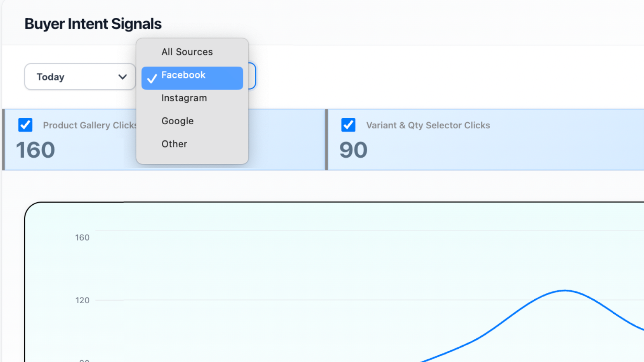The height and width of the screenshot is (362, 644).
Task: Choose Google from the source list
Action: [x=178, y=121]
